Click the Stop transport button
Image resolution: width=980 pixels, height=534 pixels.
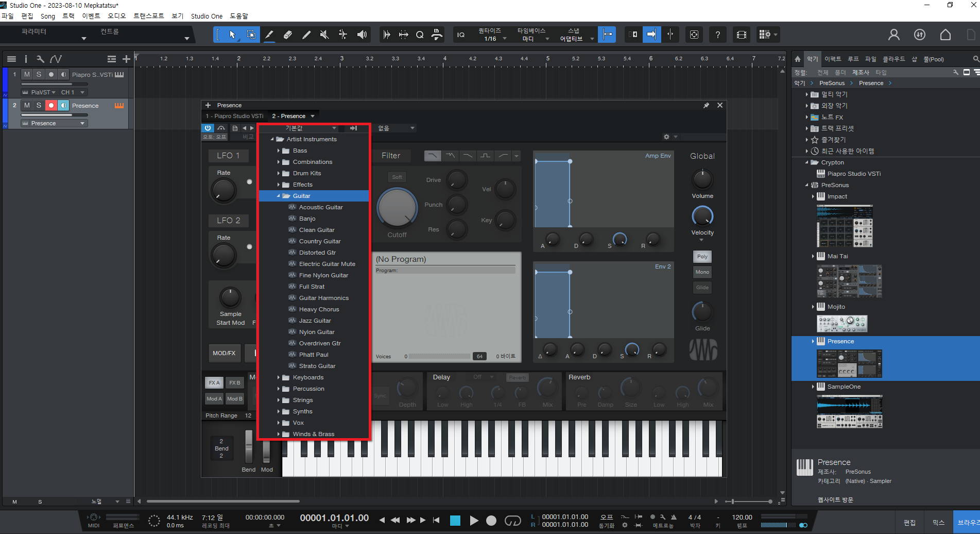[455, 521]
